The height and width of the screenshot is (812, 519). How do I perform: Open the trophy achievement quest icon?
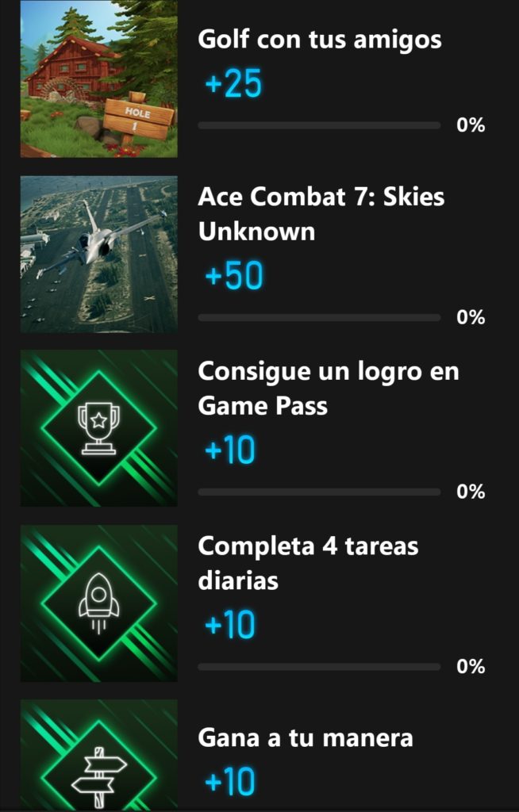pos(98,428)
